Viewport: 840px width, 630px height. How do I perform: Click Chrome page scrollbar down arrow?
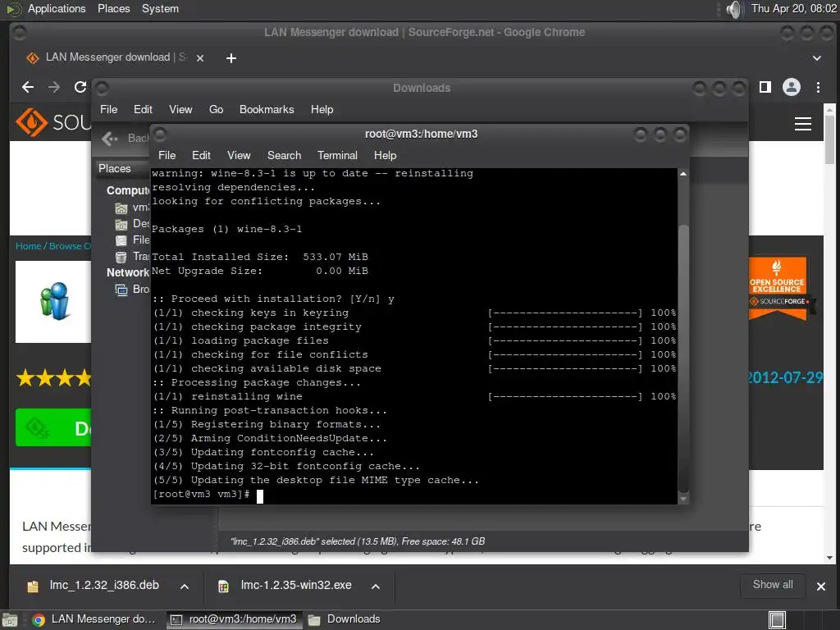[829, 558]
